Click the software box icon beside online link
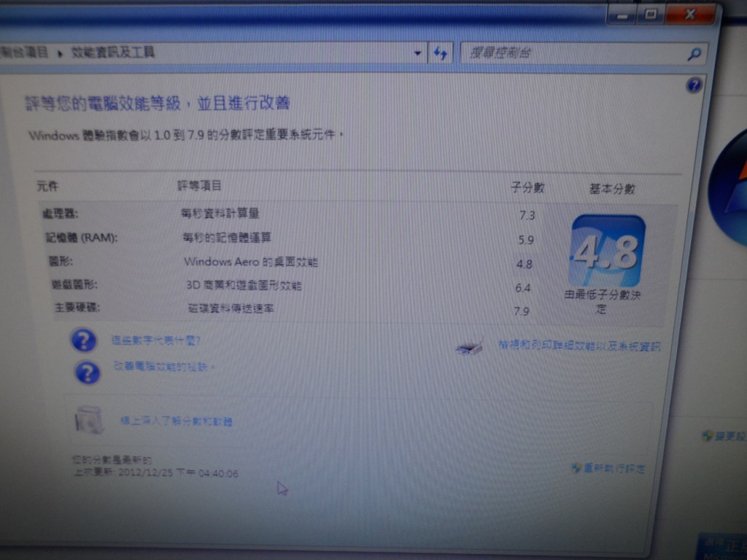The image size is (747, 560). [89, 419]
